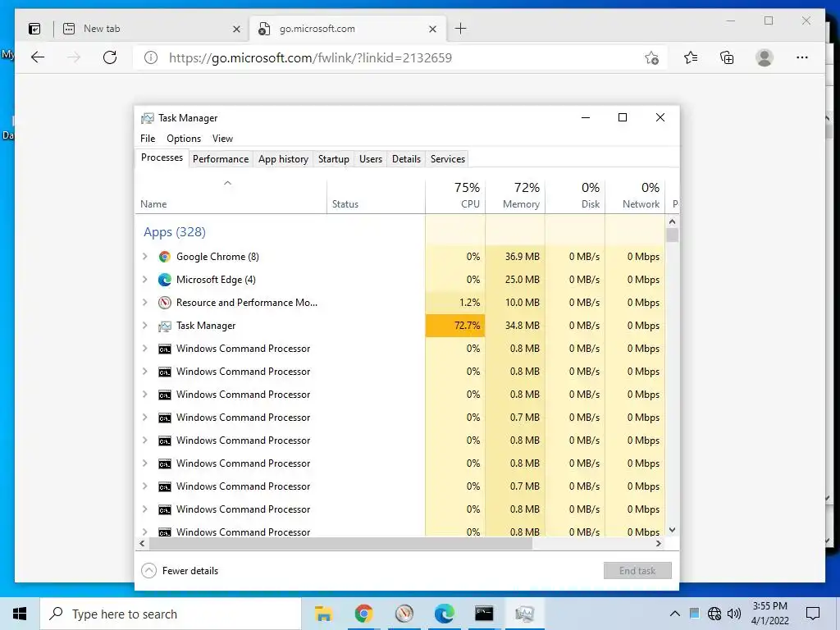Click the Resource and Performance Monitor icon
The height and width of the screenshot is (630, 840).
pyautogui.click(x=164, y=303)
